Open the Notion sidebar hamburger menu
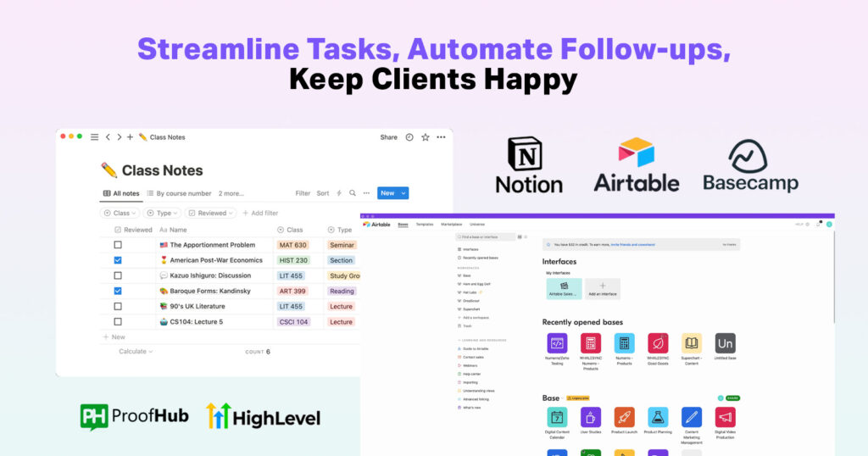Viewport: 868px width, 456px height. (95, 137)
